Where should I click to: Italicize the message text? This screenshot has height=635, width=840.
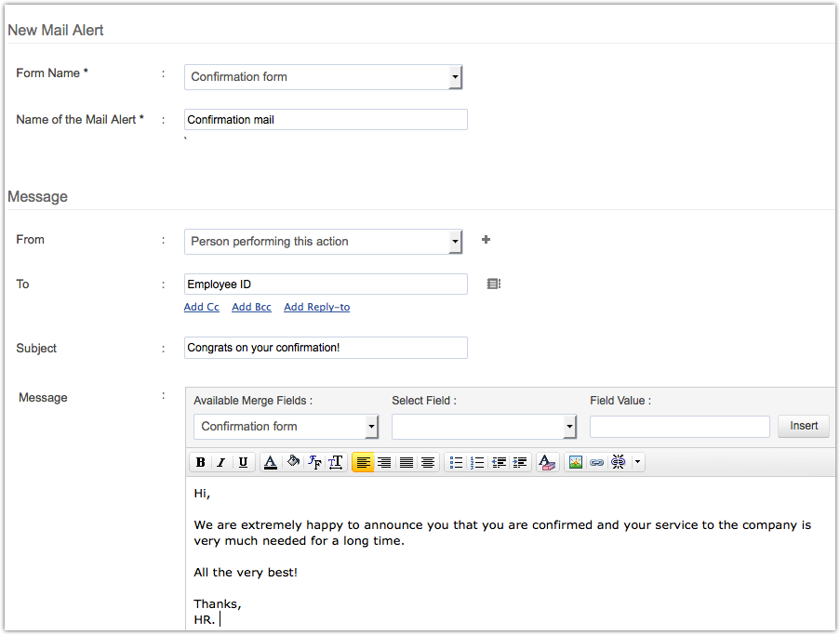pyautogui.click(x=221, y=462)
